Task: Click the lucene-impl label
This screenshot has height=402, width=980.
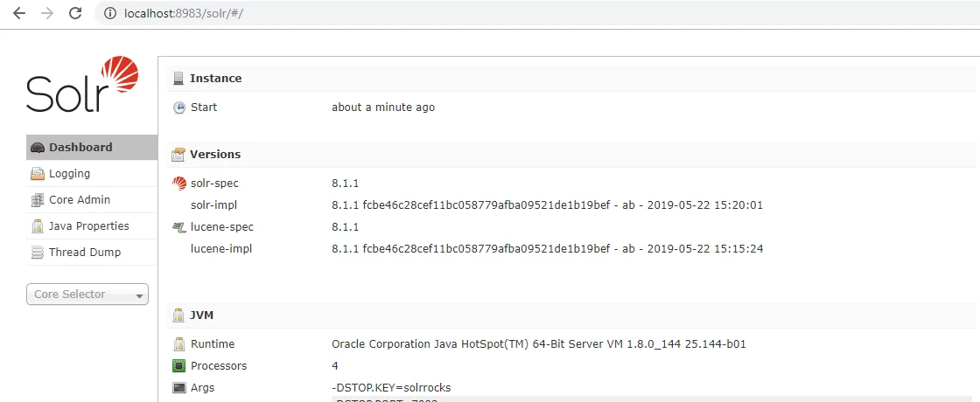Action: (x=221, y=248)
